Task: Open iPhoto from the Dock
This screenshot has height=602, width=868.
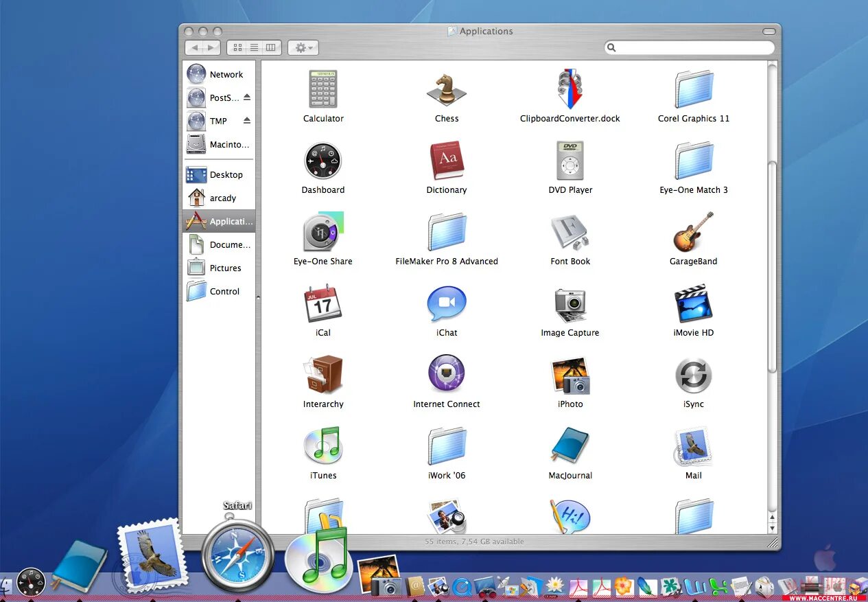Action: point(379,576)
